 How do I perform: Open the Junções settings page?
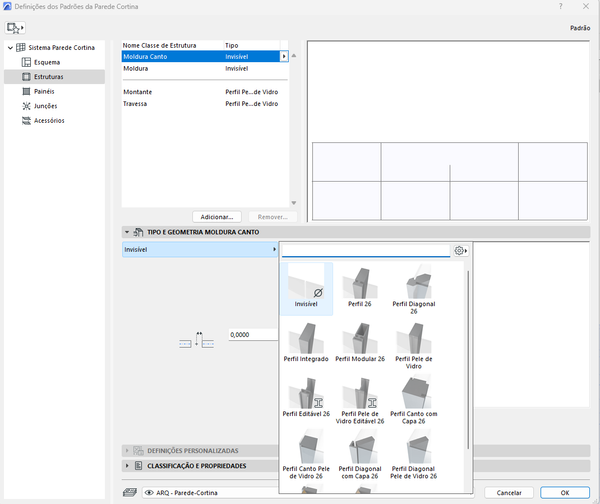[46, 106]
